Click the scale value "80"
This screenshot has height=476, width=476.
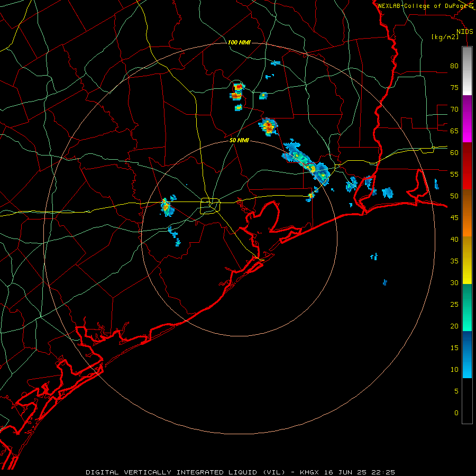(x=454, y=66)
